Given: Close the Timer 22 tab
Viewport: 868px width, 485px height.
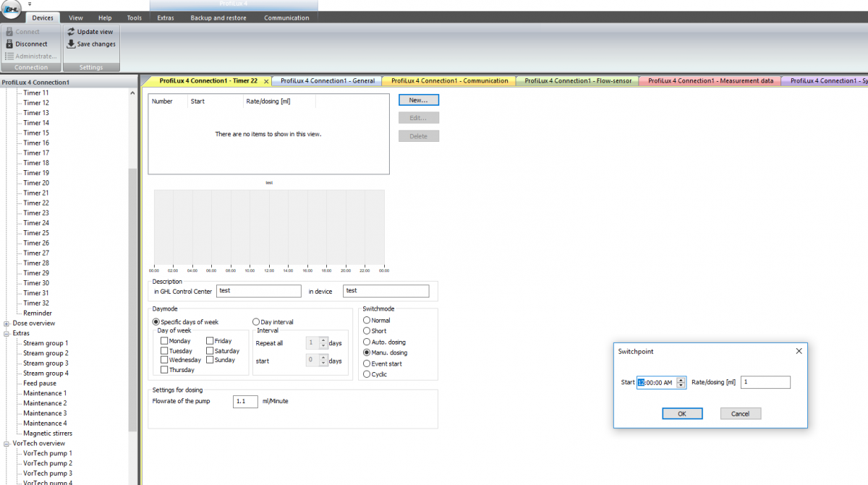Looking at the screenshot, I should [266, 81].
